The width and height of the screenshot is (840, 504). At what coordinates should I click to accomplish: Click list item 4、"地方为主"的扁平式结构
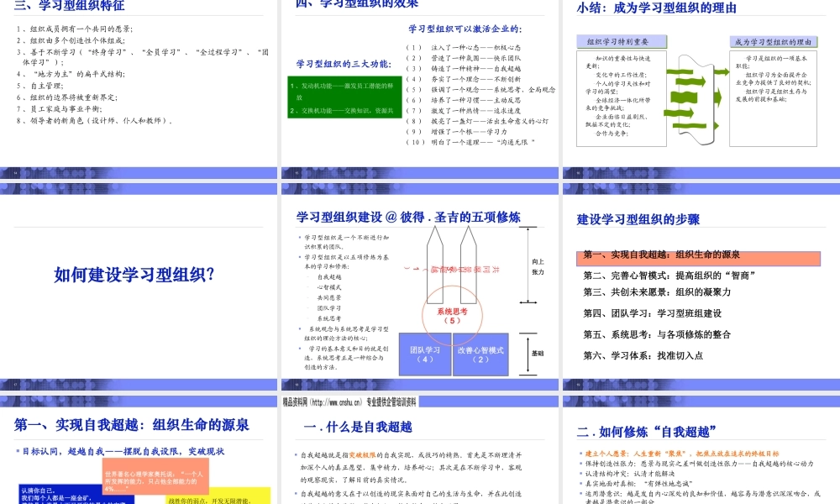[x=71, y=74]
